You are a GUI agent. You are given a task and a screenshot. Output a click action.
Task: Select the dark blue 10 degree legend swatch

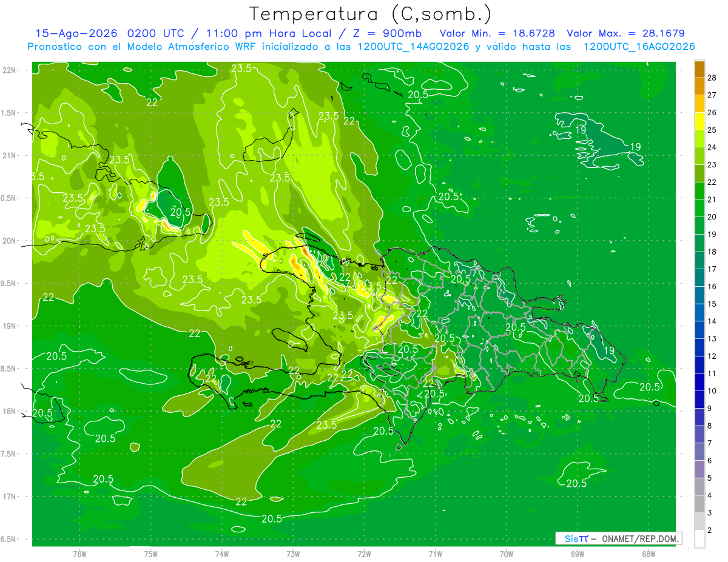699,383
